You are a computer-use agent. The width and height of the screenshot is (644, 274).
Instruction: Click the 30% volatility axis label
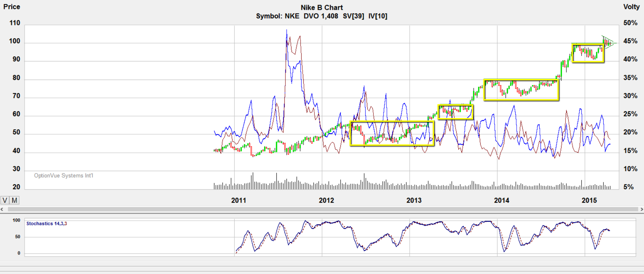[630, 96]
